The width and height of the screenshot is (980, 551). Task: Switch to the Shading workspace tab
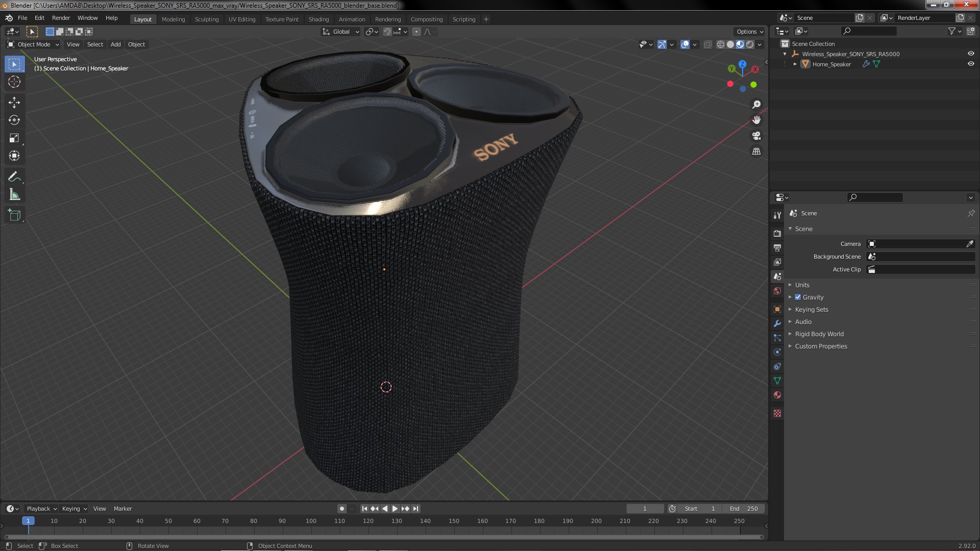[x=318, y=19]
